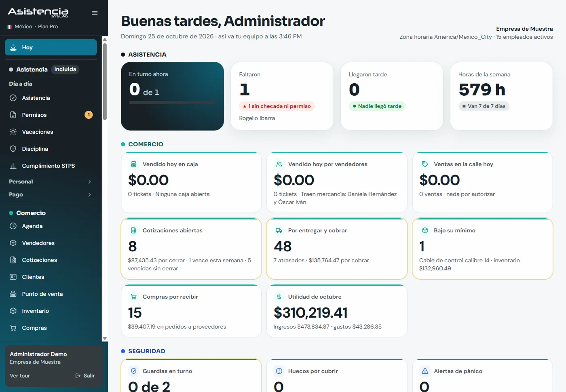Open the Hoy dashboard menu item
The width and height of the screenshot is (566, 392).
(51, 47)
